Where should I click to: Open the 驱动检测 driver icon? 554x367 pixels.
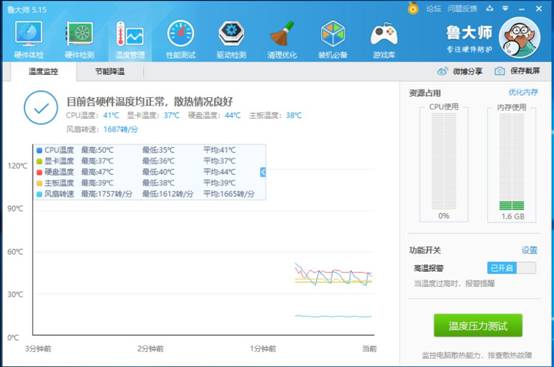click(231, 39)
